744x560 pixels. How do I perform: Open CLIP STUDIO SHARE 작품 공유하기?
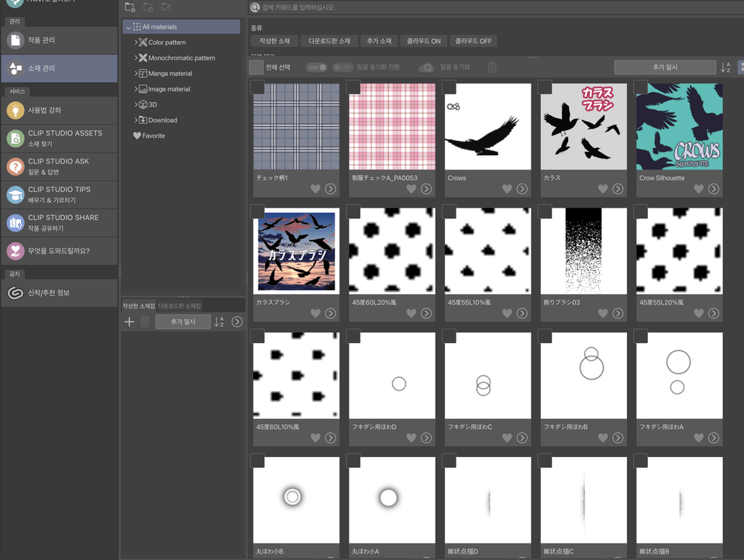point(60,222)
